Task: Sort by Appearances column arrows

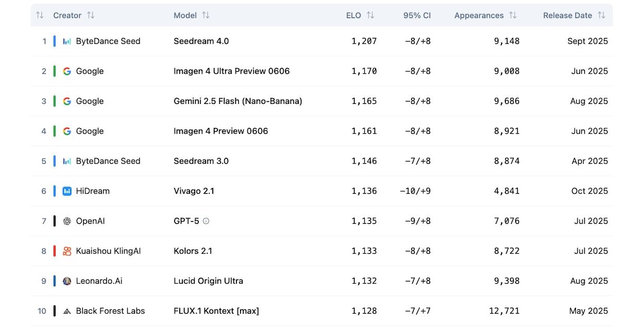Action: (513, 15)
